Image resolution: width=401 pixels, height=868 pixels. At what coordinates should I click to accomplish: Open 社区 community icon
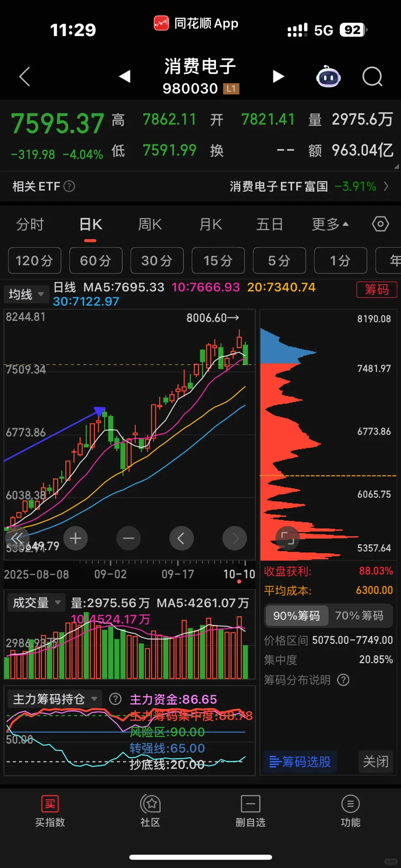tap(150, 804)
